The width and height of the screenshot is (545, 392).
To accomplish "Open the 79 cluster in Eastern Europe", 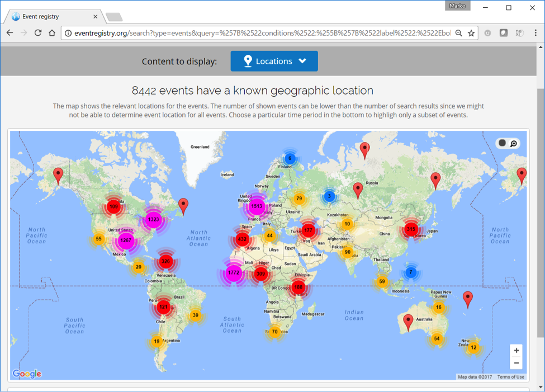I will pyautogui.click(x=299, y=199).
